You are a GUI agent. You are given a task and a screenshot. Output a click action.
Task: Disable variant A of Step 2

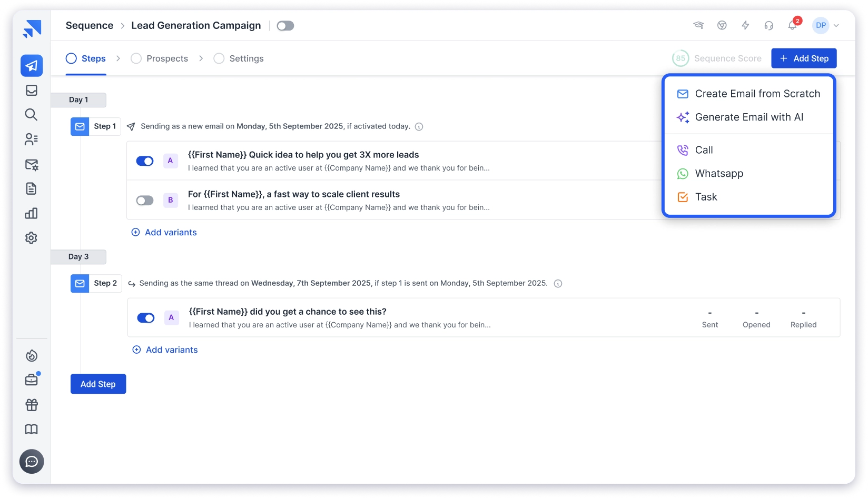146,317
